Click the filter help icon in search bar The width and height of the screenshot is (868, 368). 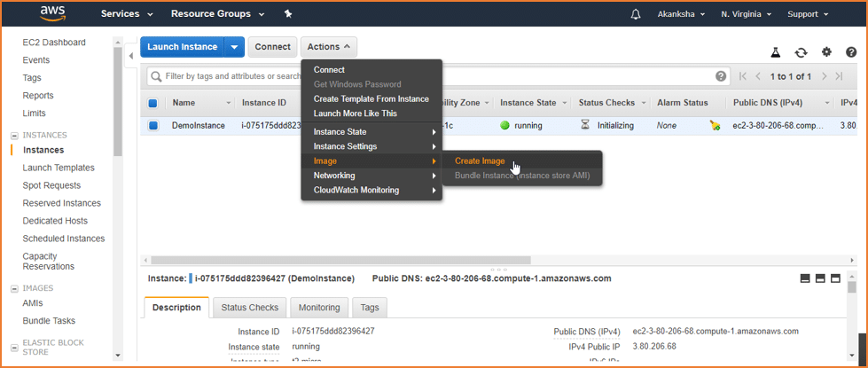tap(721, 76)
